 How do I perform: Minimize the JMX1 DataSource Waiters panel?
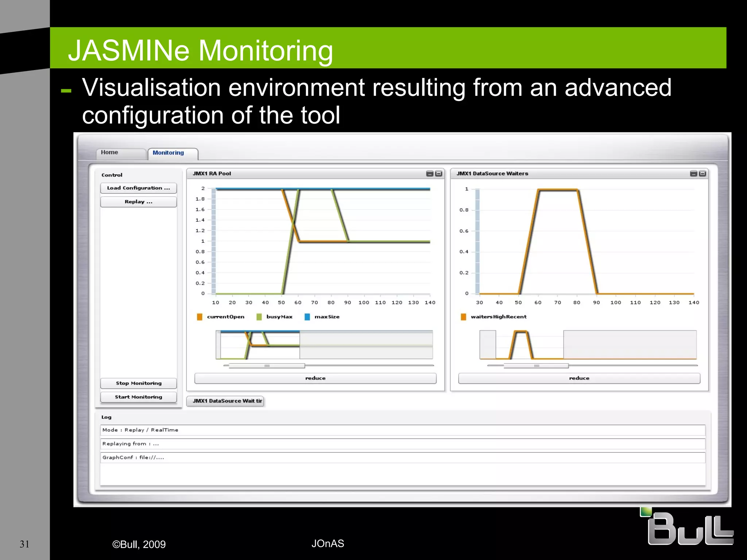[x=693, y=174]
